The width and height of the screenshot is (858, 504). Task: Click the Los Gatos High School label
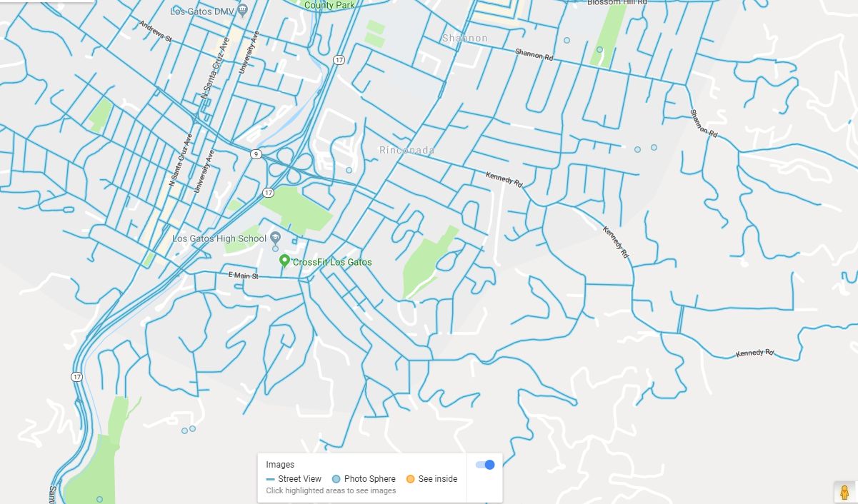219,238
